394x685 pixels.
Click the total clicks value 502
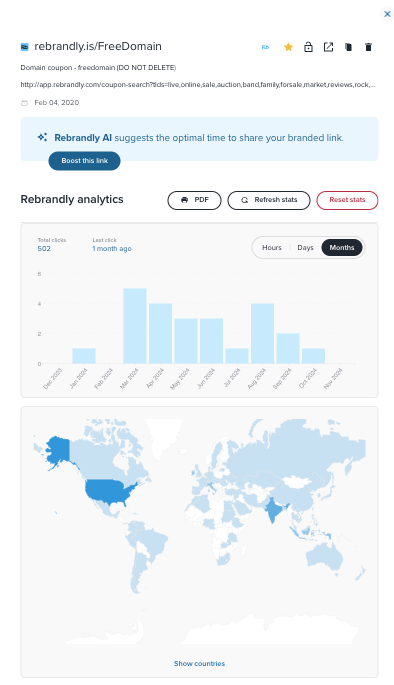coord(44,249)
